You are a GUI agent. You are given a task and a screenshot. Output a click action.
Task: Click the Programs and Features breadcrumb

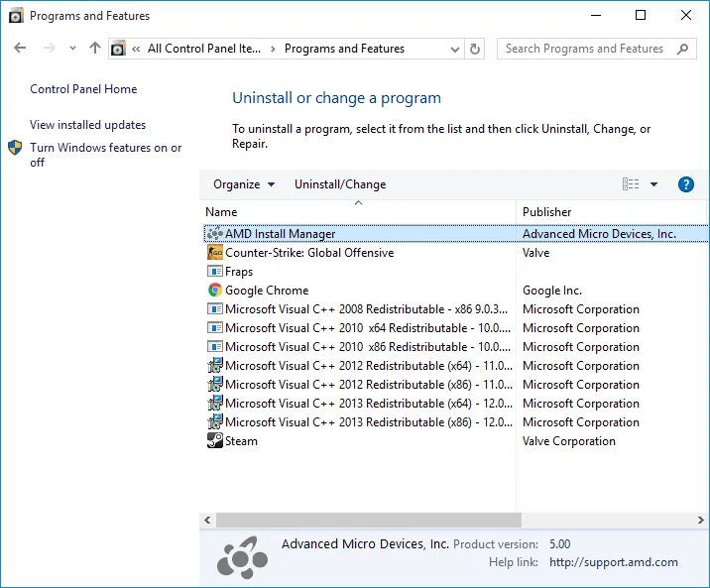click(344, 49)
